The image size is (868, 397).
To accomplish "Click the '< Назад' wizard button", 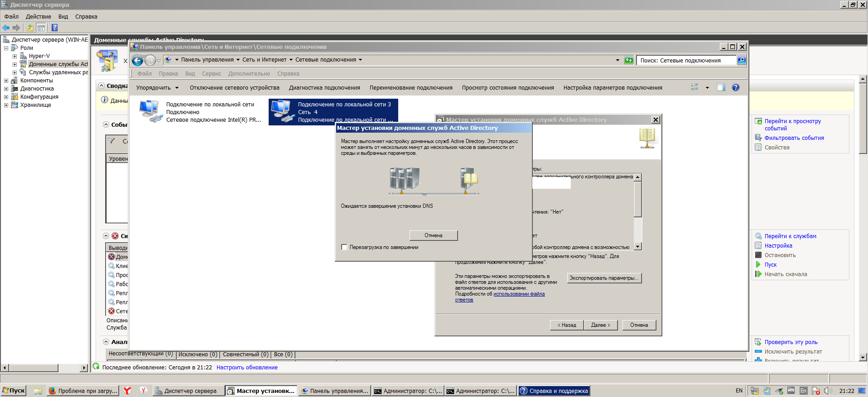I will click(x=567, y=325).
